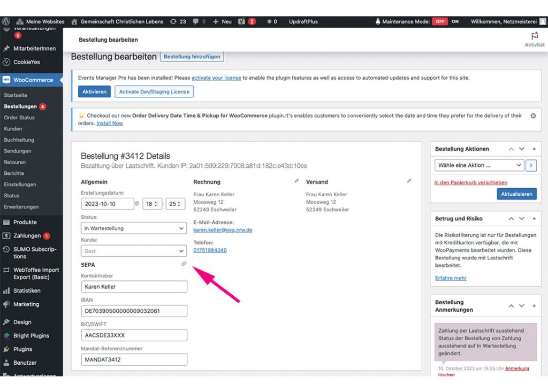Image resolution: width=548 pixels, height=392 pixels.
Task: Edit billing address via Rechnung pencil icon
Action: point(297,181)
